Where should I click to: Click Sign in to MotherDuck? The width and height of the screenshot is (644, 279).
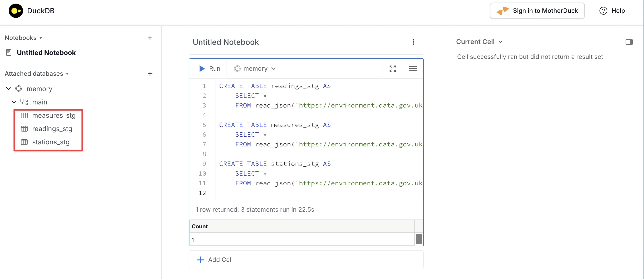(537, 11)
